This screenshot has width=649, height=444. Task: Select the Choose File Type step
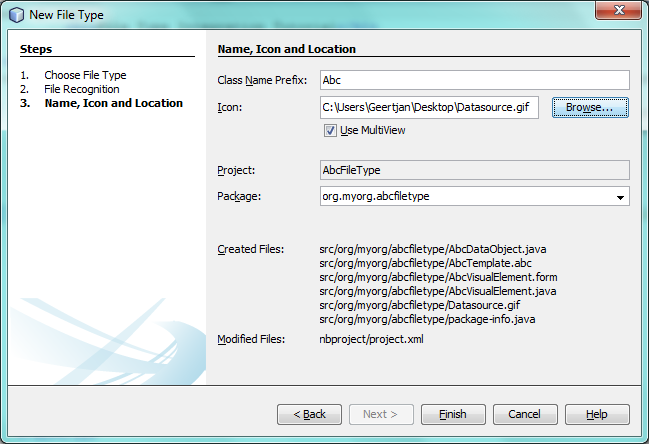coord(85,75)
